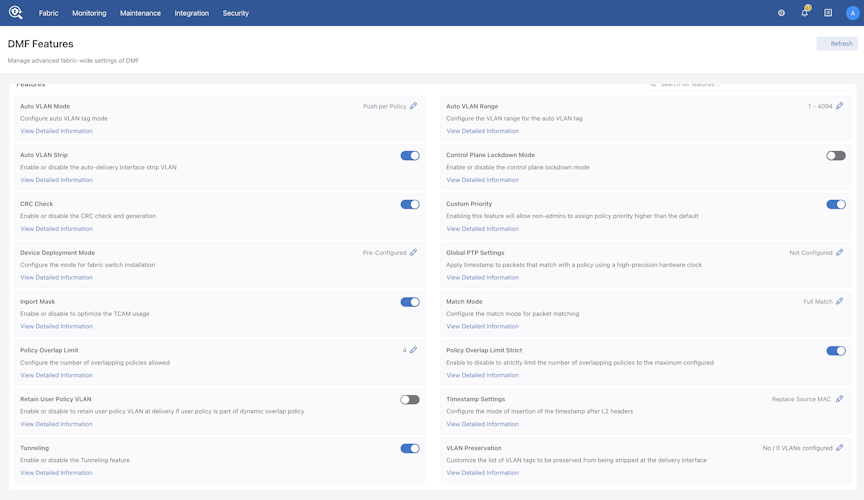Click the 'Match Mode' feature title
This screenshot has width=864, height=500.
click(464, 302)
